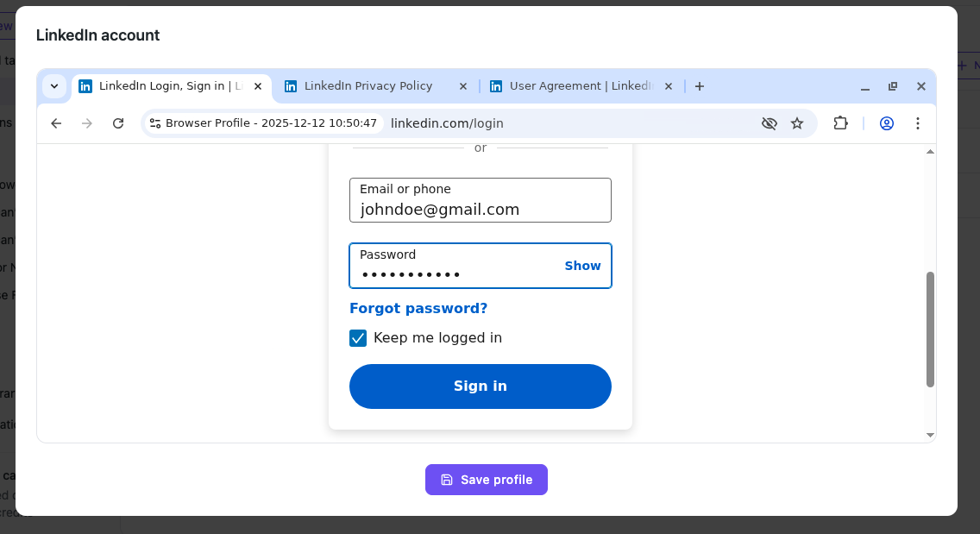
Task: Click the LinkedIn favicon on User Agreement tab
Action: (x=496, y=86)
